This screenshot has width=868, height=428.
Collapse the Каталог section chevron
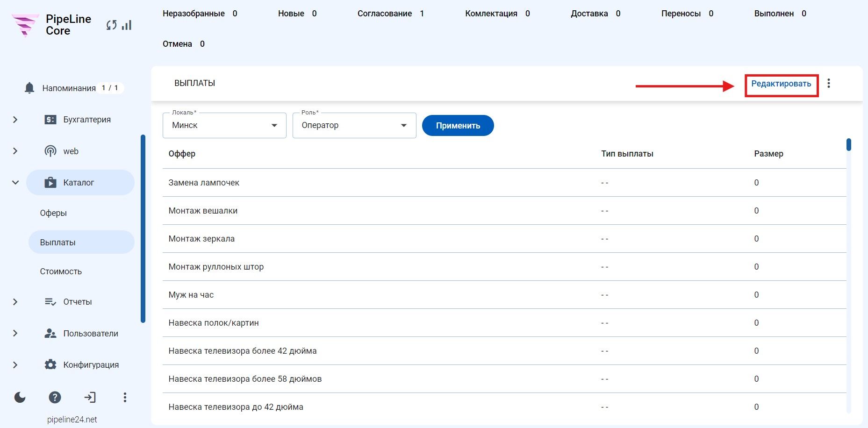(x=15, y=182)
